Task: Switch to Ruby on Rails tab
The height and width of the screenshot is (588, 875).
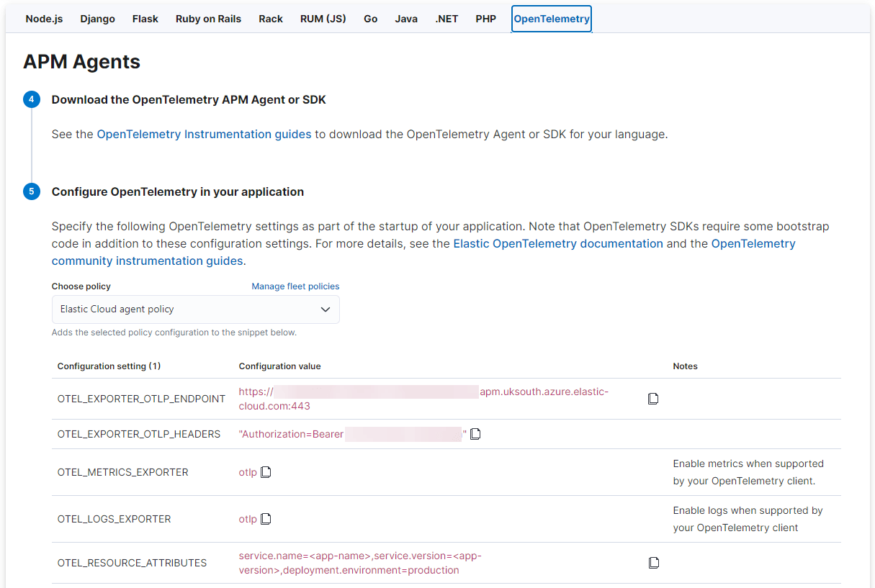Action: (208, 19)
